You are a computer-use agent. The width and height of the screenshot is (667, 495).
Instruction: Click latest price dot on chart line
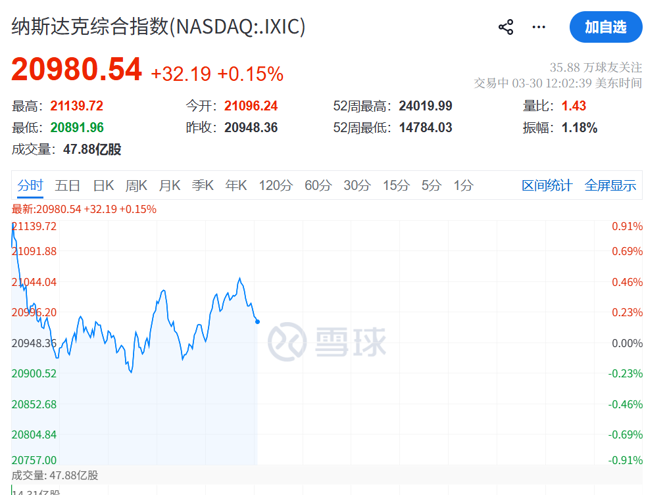[258, 321]
